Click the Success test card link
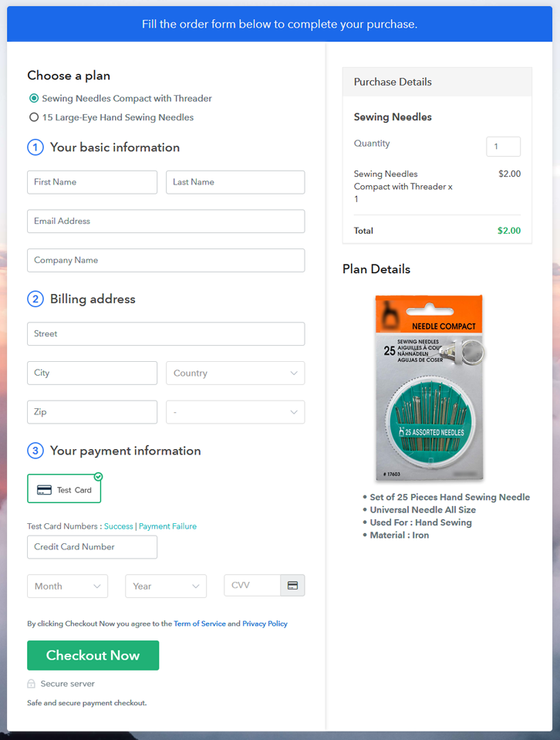The image size is (560, 740). pos(119,526)
